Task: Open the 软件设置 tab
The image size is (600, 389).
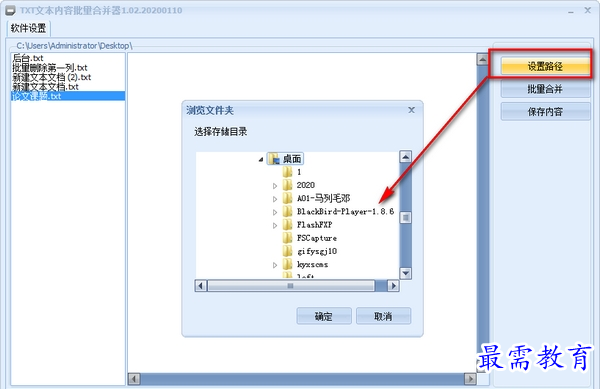Action: (x=28, y=28)
